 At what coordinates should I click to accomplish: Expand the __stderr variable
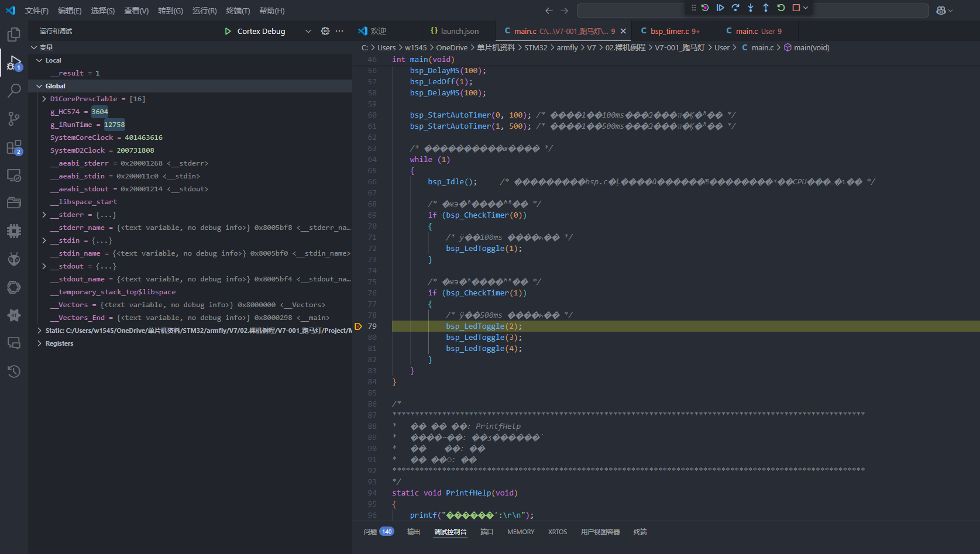pyautogui.click(x=44, y=215)
